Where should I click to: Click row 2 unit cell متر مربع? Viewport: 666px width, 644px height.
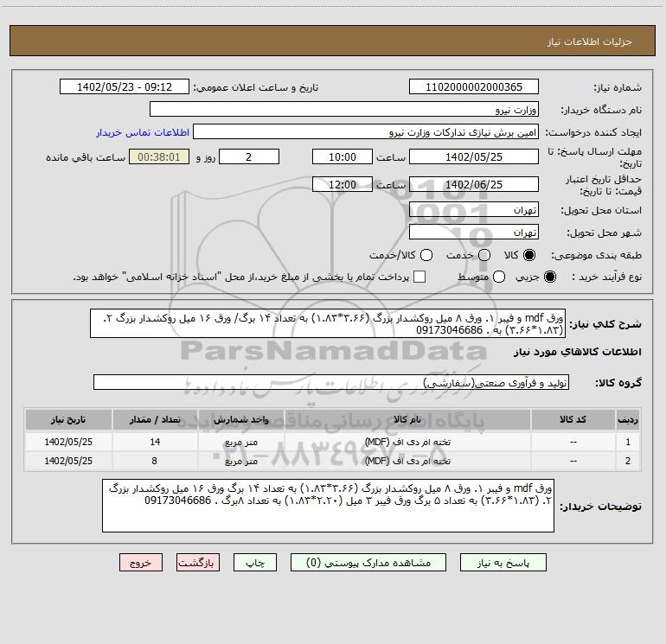pyautogui.click(x=240, y=461)
